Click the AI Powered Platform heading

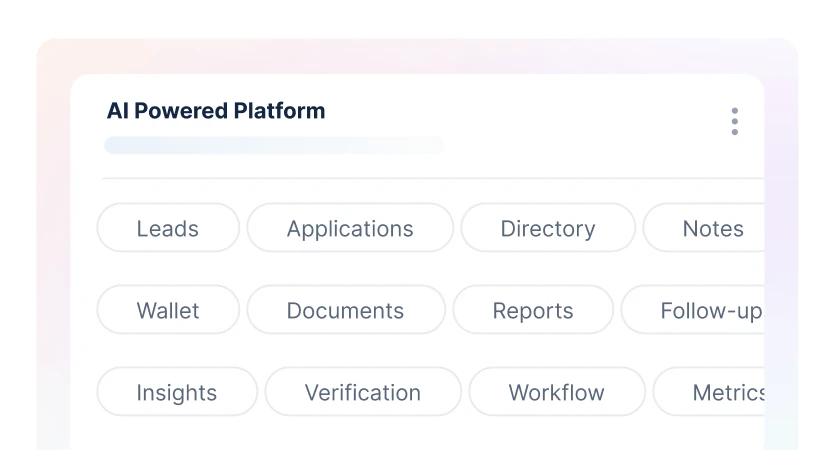(216, 111)
